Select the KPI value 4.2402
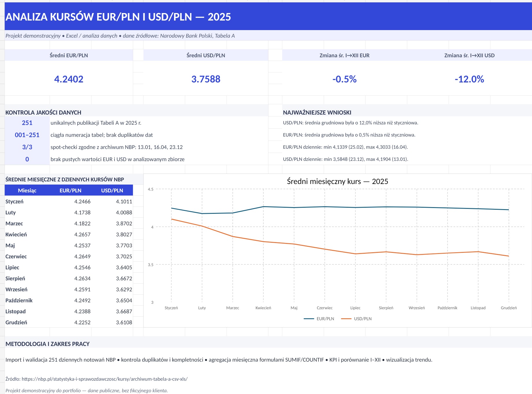Screen dimensions: 532x394 coord(69,79)
